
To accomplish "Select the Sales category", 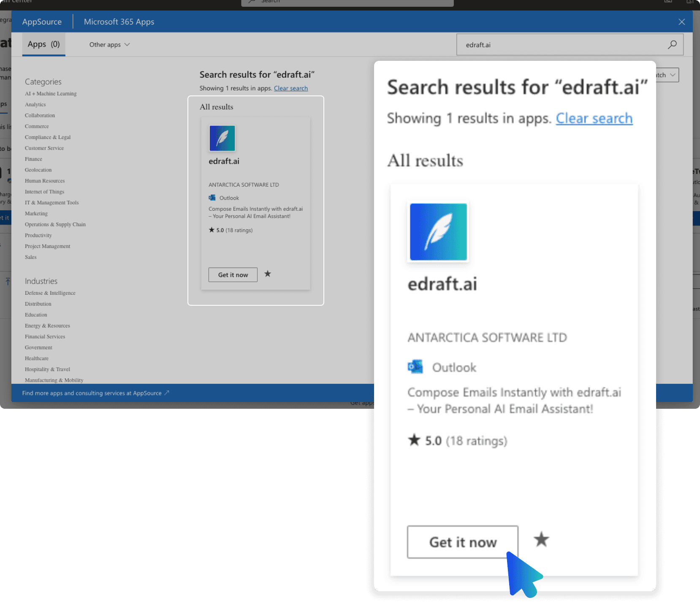I will 30,257.
